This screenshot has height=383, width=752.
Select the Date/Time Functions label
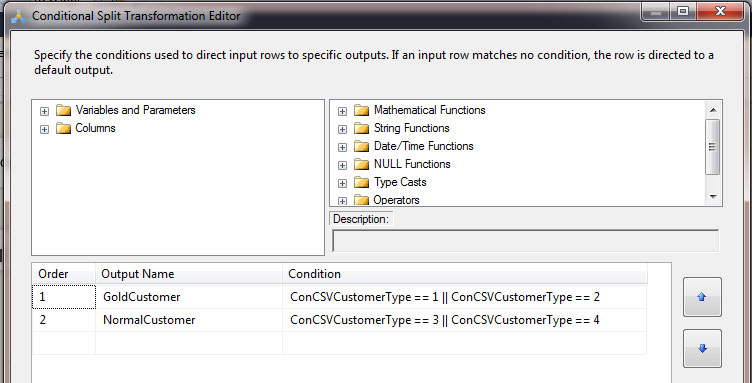(x=423, y=146)
